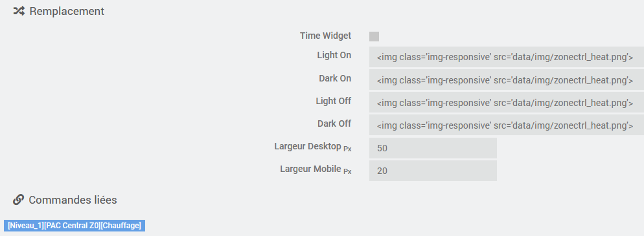Enable the Time Widget checkbox
The height and width of the screenshot is (236, 644).
tap(374, 36)
